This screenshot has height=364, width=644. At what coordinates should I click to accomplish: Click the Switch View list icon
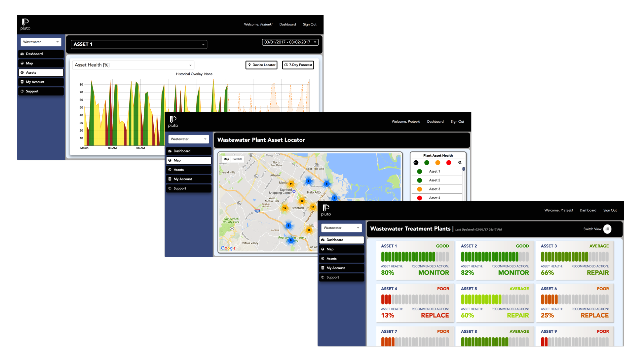[x=607, y=229]
